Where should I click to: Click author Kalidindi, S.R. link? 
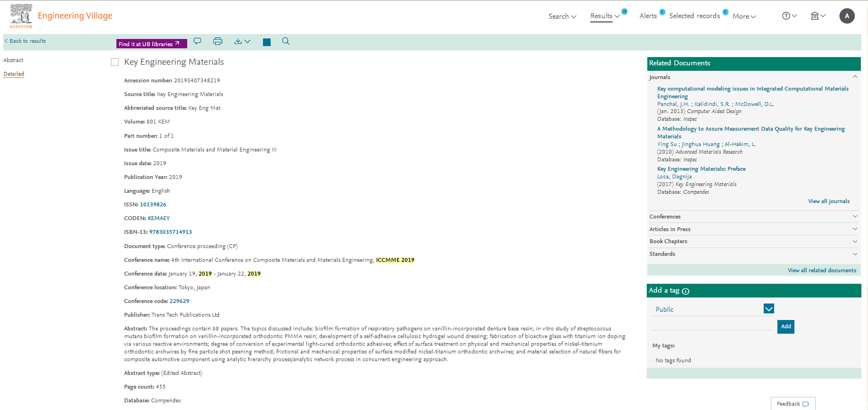[x=712, y=104]
